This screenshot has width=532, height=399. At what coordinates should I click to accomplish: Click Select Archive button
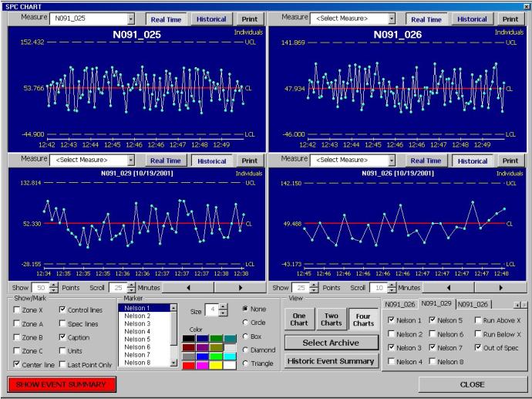click(x=331, y=343)
